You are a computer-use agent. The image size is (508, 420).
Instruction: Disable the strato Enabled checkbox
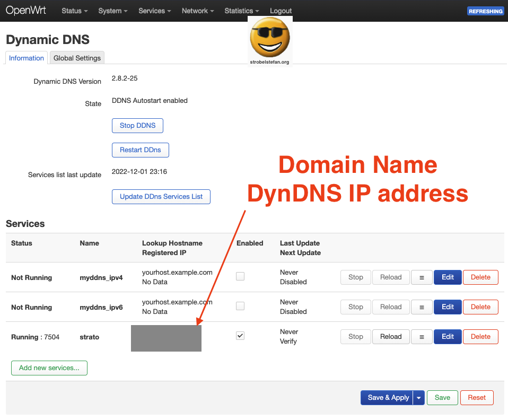click(x=240, y=335)
